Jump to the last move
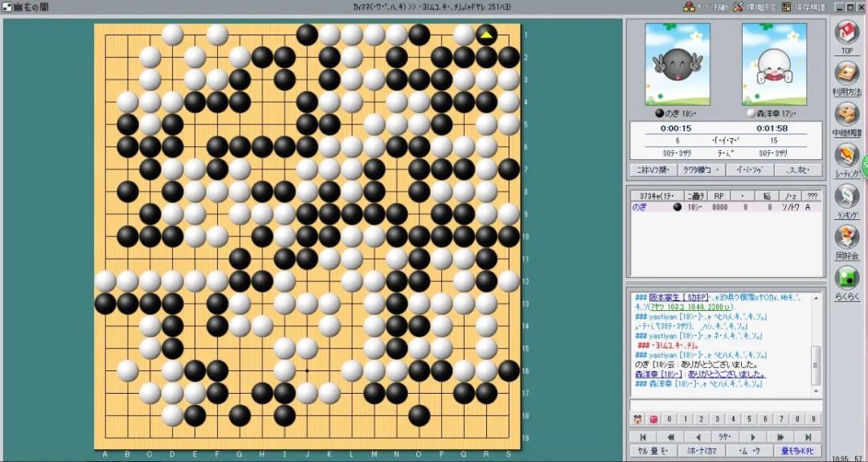Viewport: 868px width, 462px height. point(808,437)
